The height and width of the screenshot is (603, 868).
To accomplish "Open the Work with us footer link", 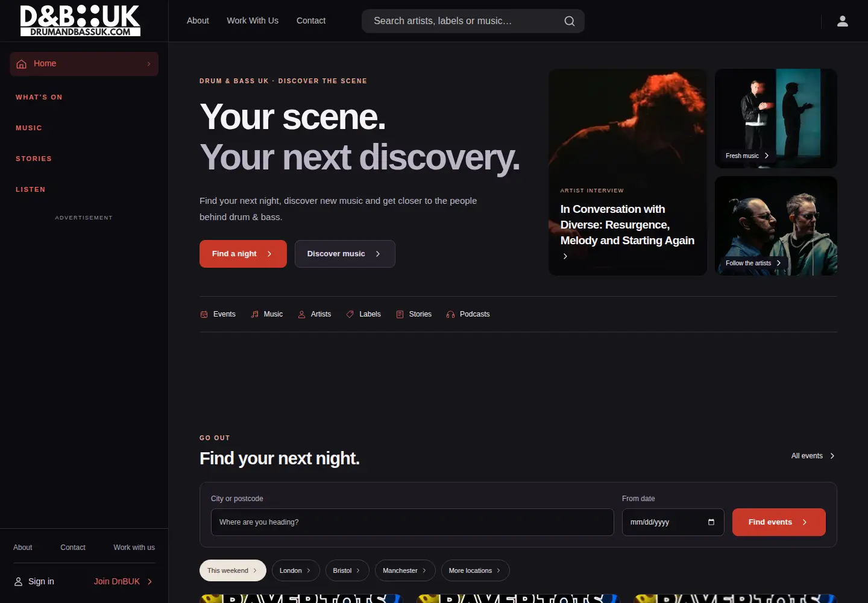I will coord(134,548).
